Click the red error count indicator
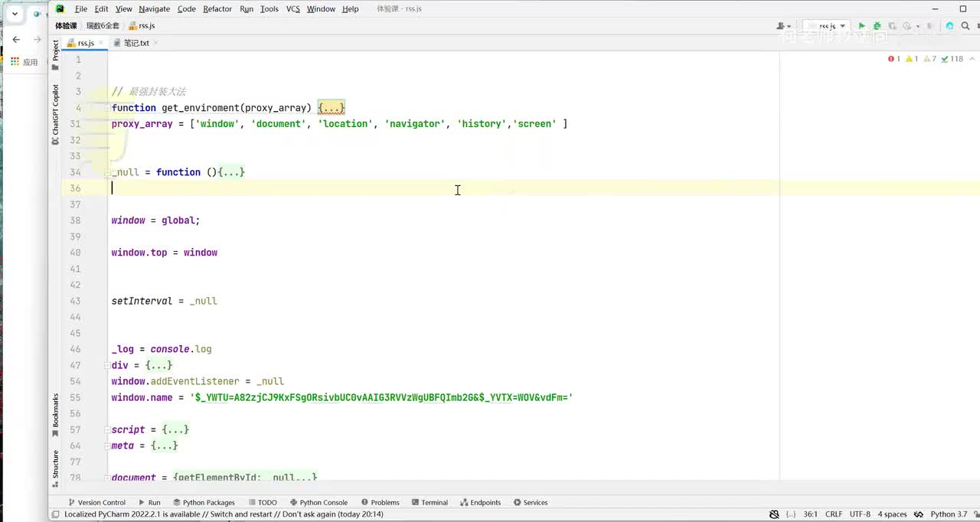The image size is (980, 522). 894,59
